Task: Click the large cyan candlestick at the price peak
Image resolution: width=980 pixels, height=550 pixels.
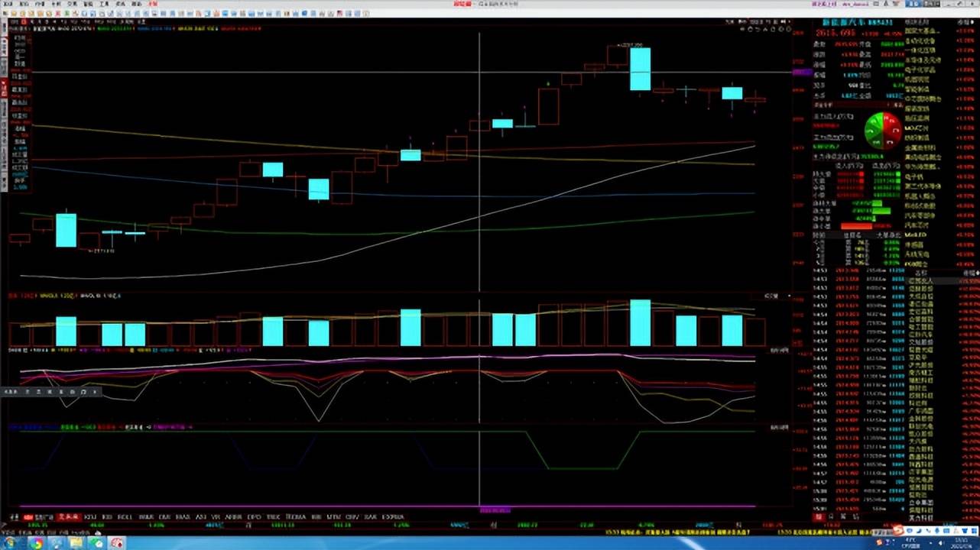Action: point(640,69)
